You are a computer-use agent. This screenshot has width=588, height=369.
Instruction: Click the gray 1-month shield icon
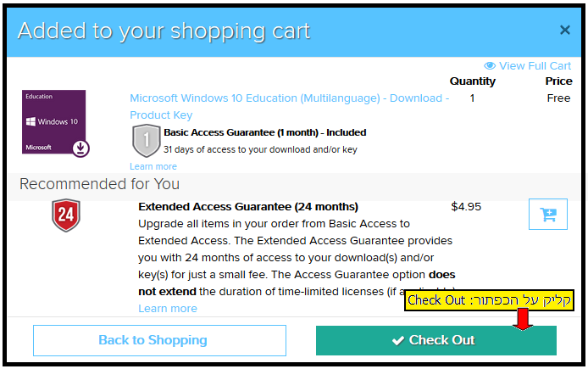pos(147,141)
